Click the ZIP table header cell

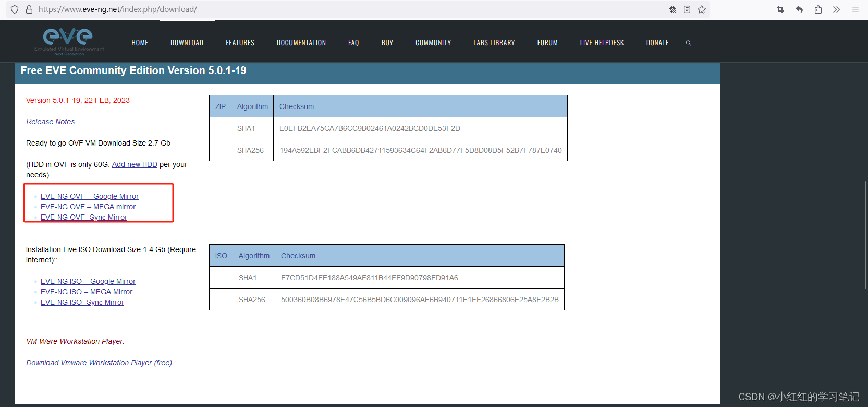click(221, 106)
